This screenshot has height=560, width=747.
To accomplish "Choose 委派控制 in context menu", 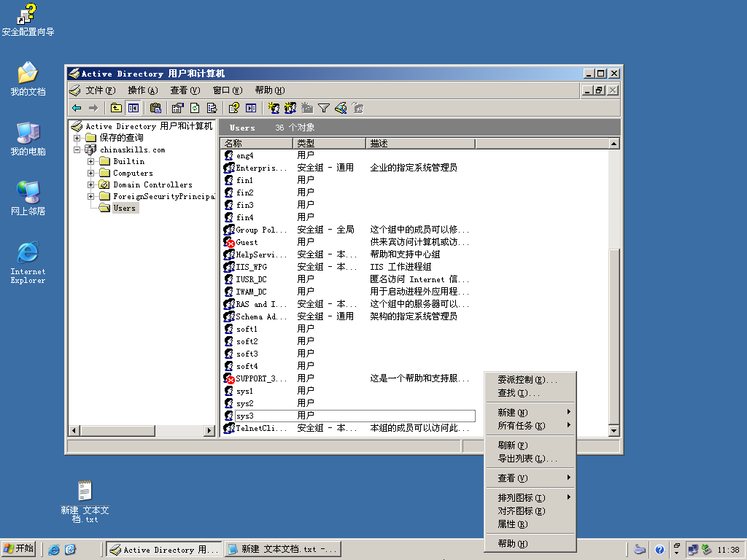I will click(530, 379).
